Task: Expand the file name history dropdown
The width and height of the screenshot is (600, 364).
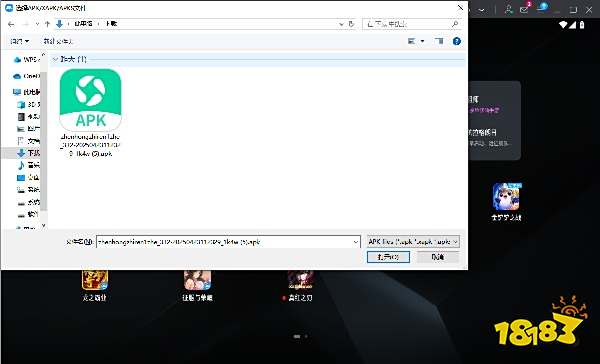Action: click(x=355, y=242)
